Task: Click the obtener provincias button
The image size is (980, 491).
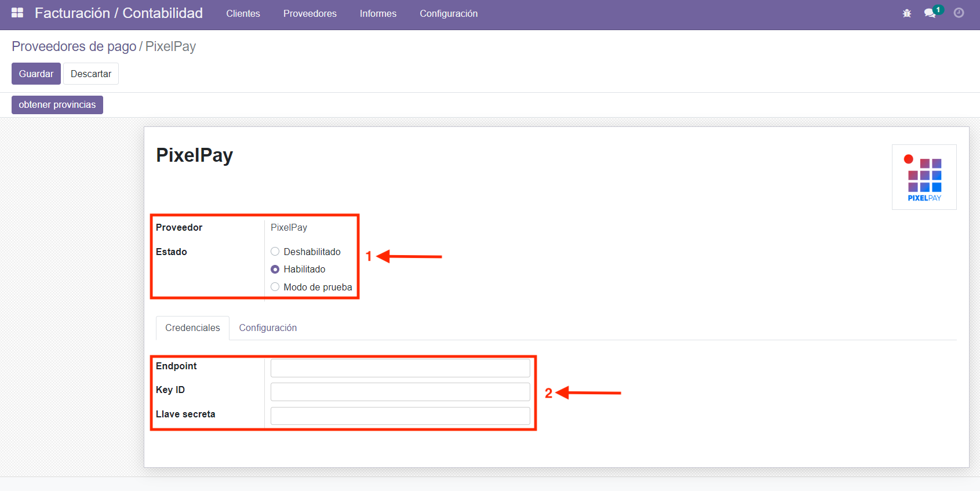Action: (57, 105)
